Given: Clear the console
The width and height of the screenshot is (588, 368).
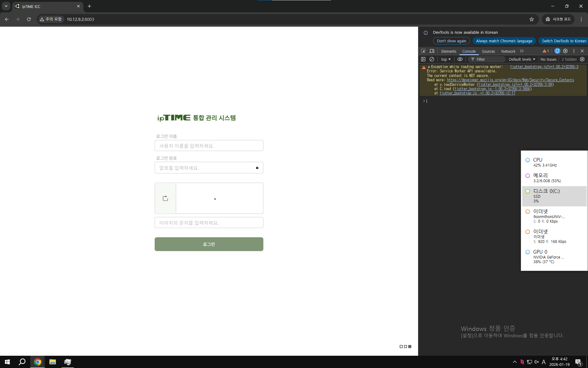Looking at the screenshot, I should pyautogui.click(x=432, y=59).
